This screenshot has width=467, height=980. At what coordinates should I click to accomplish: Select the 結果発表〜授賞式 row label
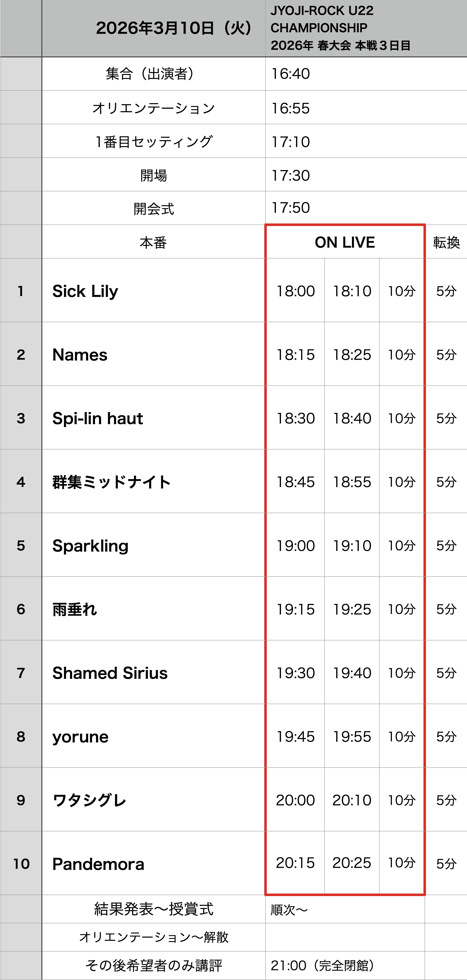point(153,909)
